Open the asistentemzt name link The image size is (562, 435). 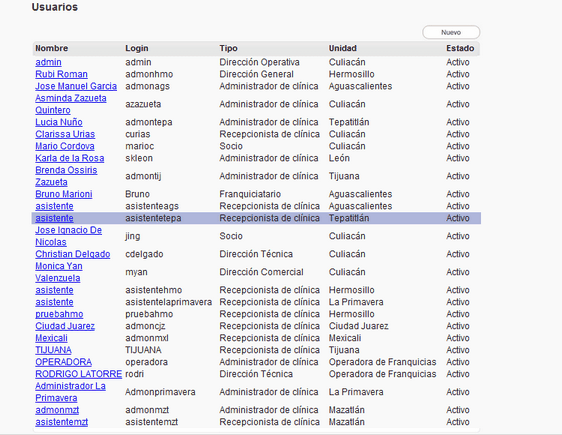pos(61,422)
